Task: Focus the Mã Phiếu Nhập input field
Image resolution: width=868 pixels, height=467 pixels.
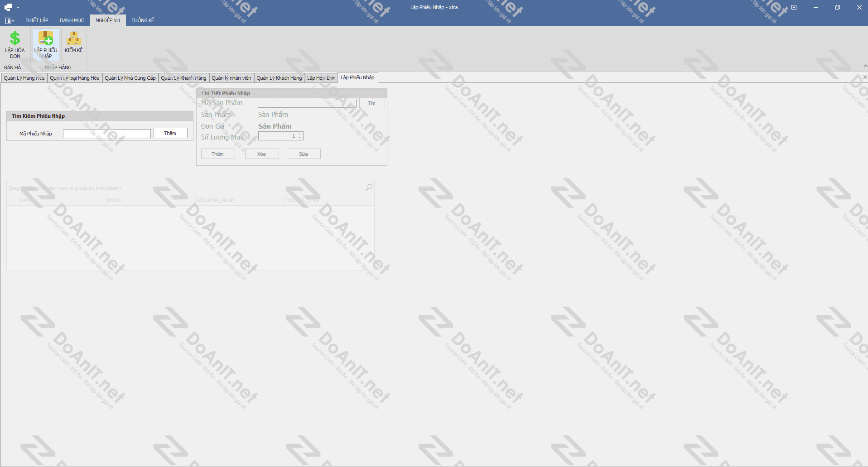Action: 107,134
